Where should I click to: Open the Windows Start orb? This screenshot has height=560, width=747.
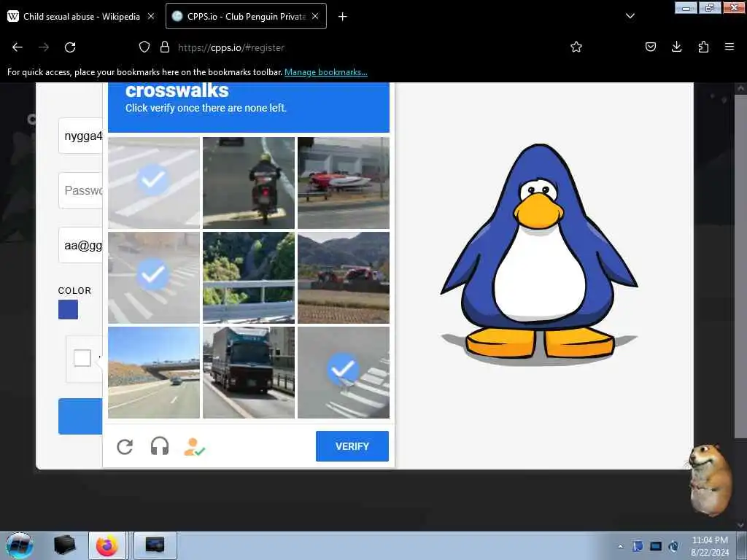point(20,545)
